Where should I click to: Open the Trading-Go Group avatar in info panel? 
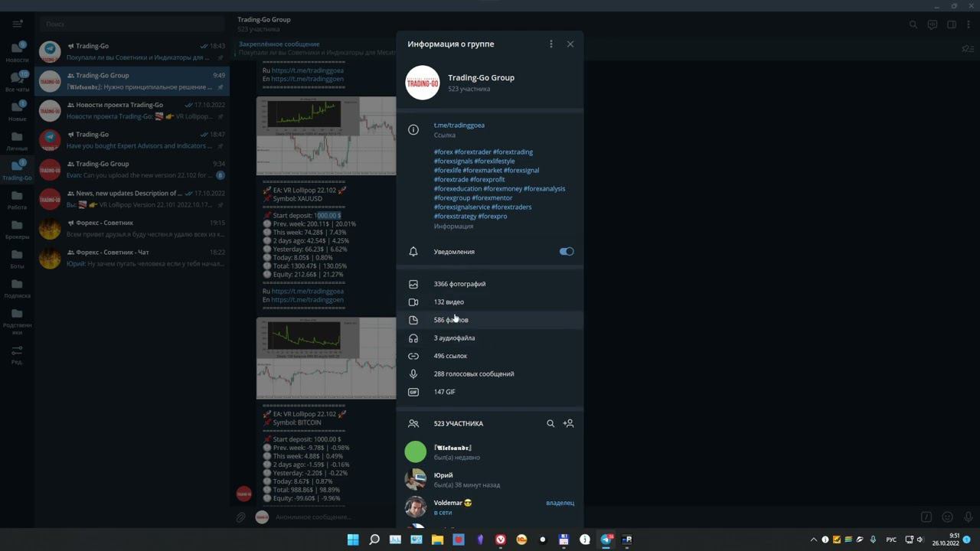pyautogui.click(x=423, y=83)
